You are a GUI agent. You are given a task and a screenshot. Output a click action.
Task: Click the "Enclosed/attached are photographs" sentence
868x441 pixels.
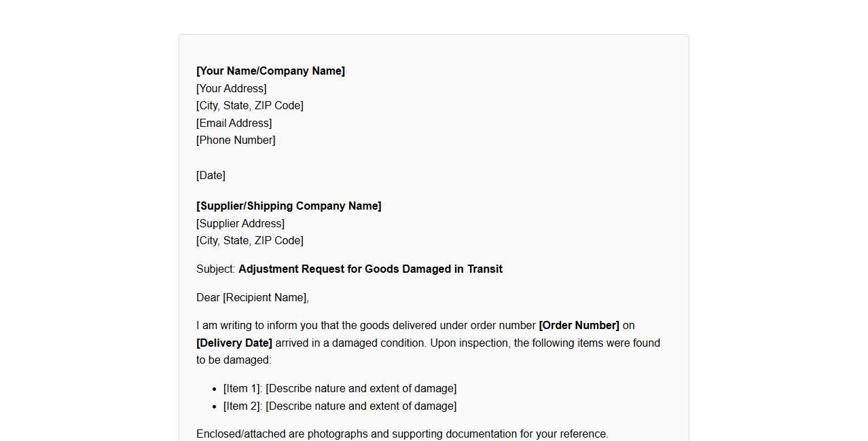pos(402,434)
